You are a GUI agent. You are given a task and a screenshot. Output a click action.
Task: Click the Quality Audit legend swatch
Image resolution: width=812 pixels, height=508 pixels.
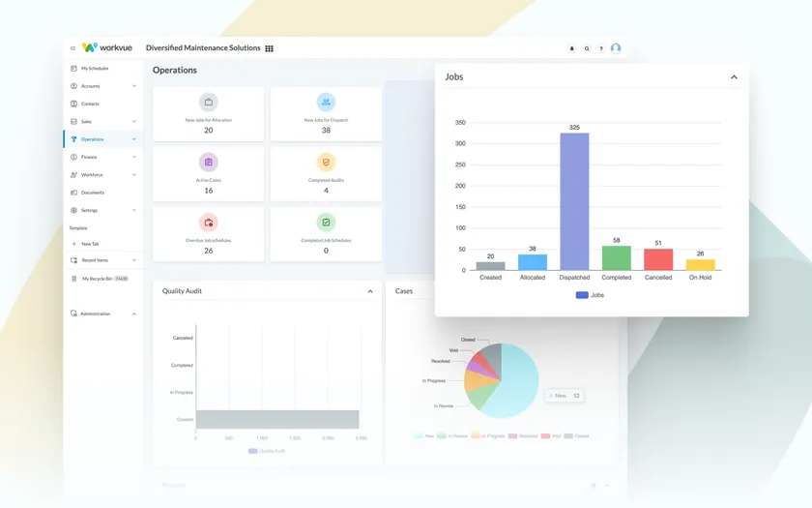coord(252,451)
